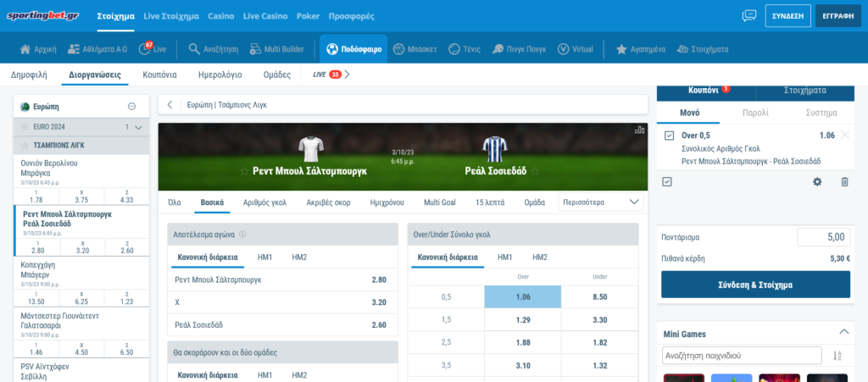Open Virtual sports section

coord(576,49)
